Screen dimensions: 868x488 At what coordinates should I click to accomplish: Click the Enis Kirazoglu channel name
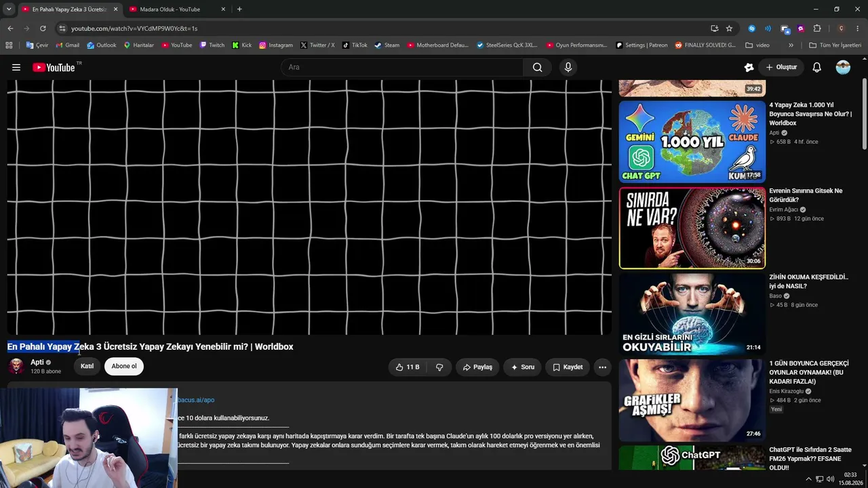tap(786, 391)
